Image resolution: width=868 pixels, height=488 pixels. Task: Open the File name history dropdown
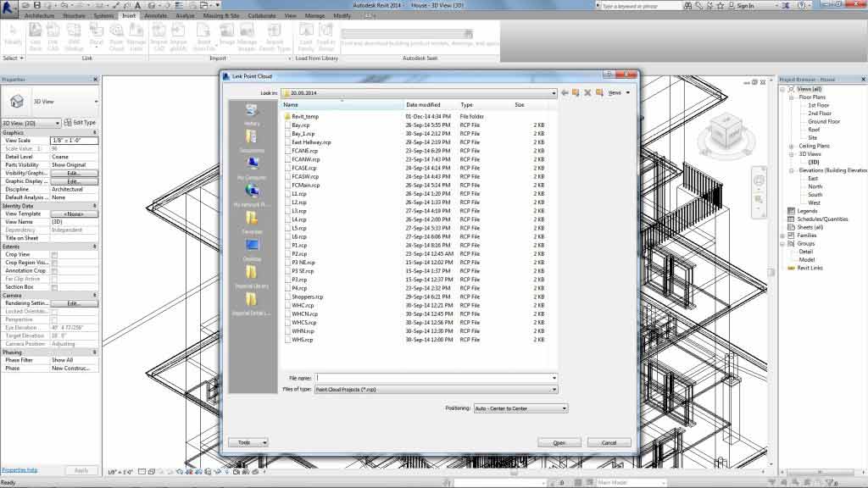[x=554, y=378]
